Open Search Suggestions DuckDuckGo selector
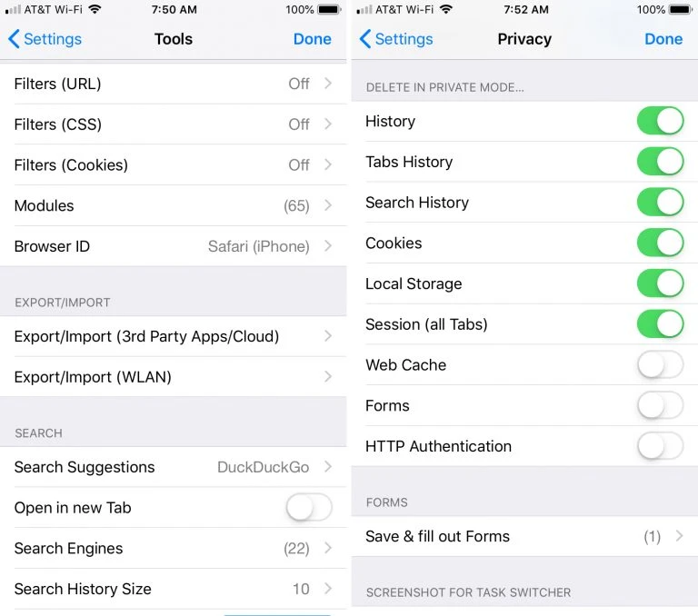Viewport: 698px width, 616px height. tap(174, 467)
